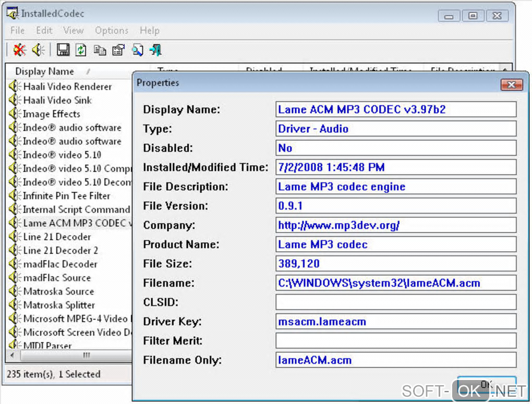Screen dimensions: 532x404
Task: Click the Type field showing Driver - Audio
Action: [396, 129]
